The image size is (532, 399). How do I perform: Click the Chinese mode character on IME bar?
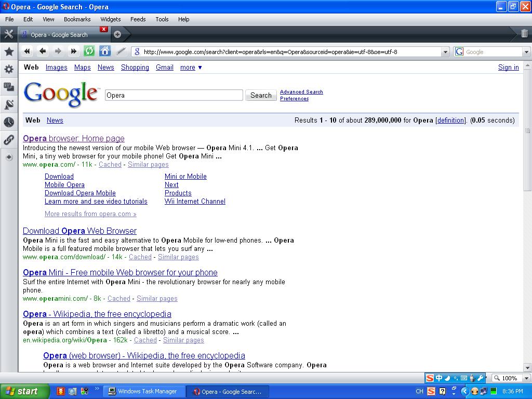coord(438,378)
